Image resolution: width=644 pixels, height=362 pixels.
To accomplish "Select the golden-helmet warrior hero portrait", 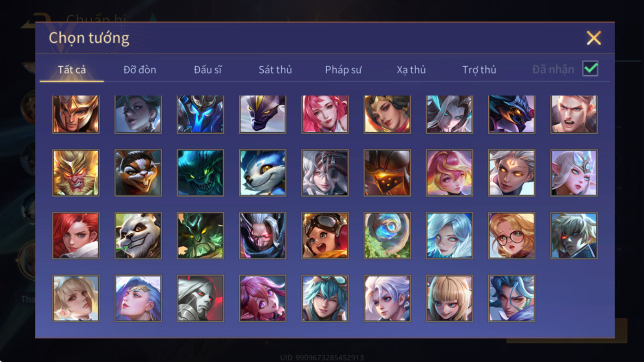I will click(76, 114).
